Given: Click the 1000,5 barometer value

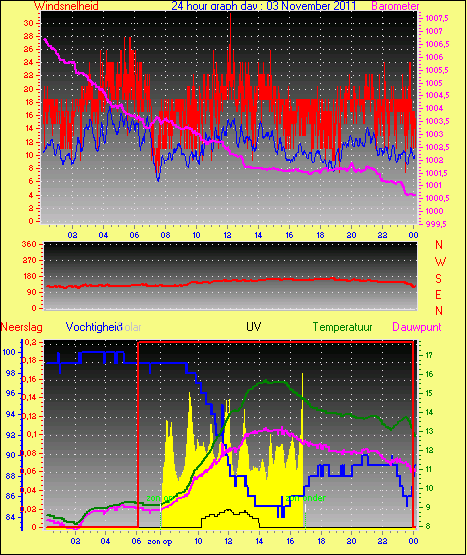Looking at the screenshot, I should point(437,198).
